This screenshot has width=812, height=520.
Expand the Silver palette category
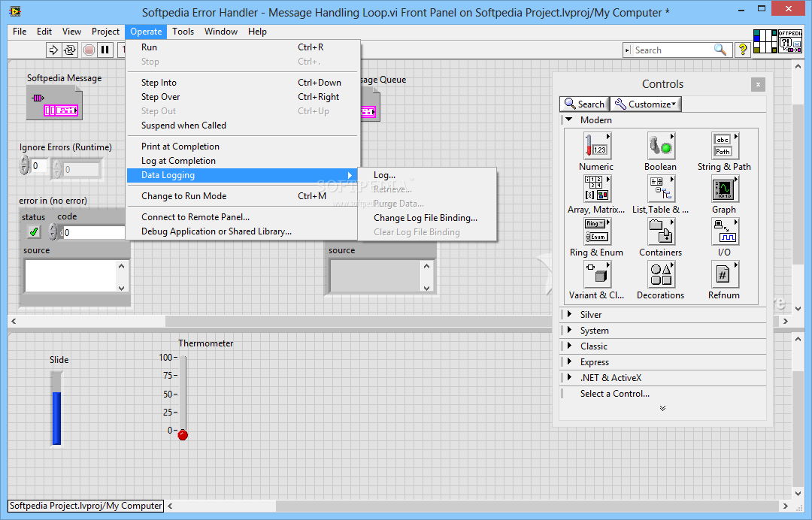tap(569, 314)
